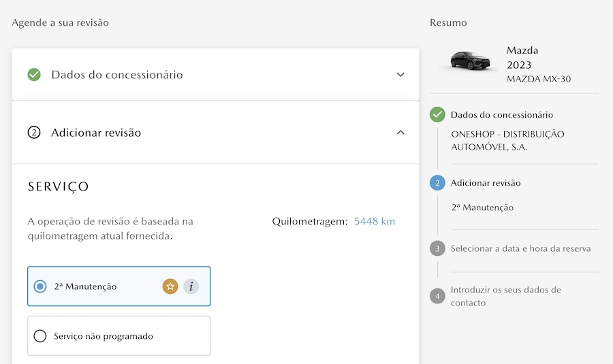
Task: Open the info icon for 2ª Manutenção
Action: [191, 286]
